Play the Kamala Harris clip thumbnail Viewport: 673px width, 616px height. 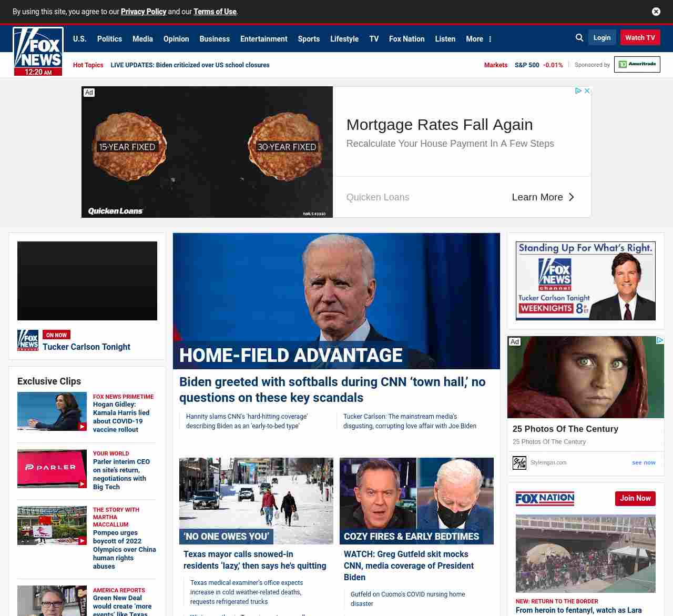52,411
